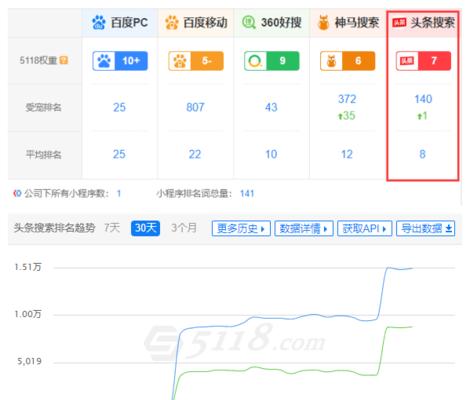The width and height of the screenshot is (470, 400).
Task: Click the 受宠排名 row label
Action: pyautogui.click(x=44, y=107)
